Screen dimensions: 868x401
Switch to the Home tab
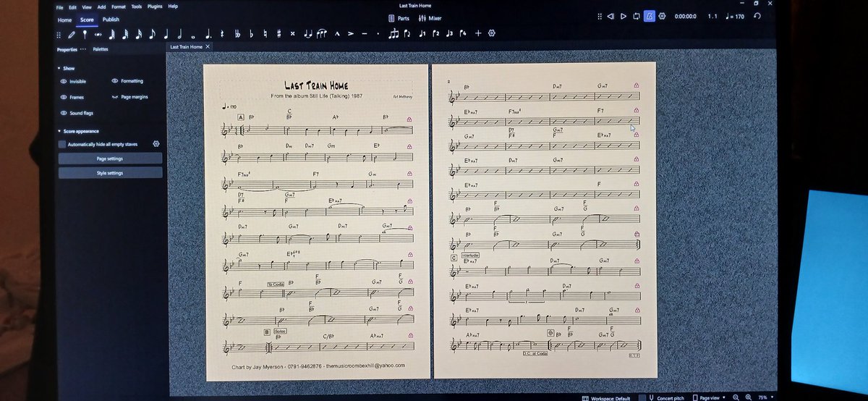point(65,20)
